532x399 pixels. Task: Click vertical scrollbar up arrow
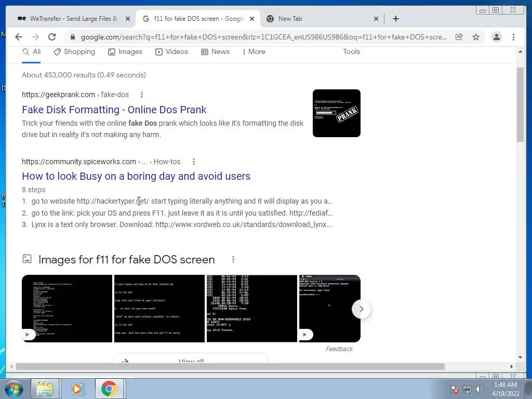coord(520,52)
